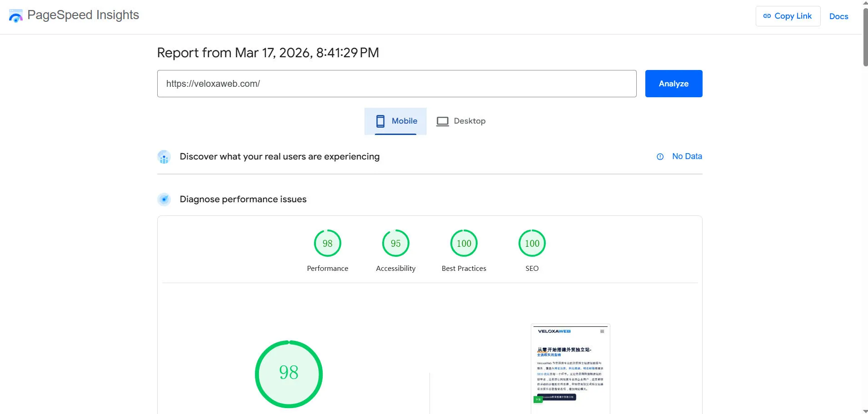
Task: Click the Diagnose performance issues icon
Action: click(x=164, y=200)
